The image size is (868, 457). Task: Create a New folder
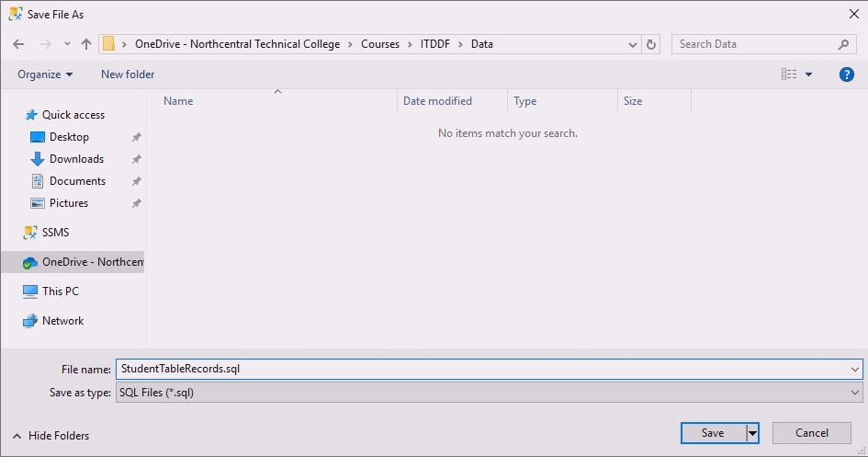128,74
